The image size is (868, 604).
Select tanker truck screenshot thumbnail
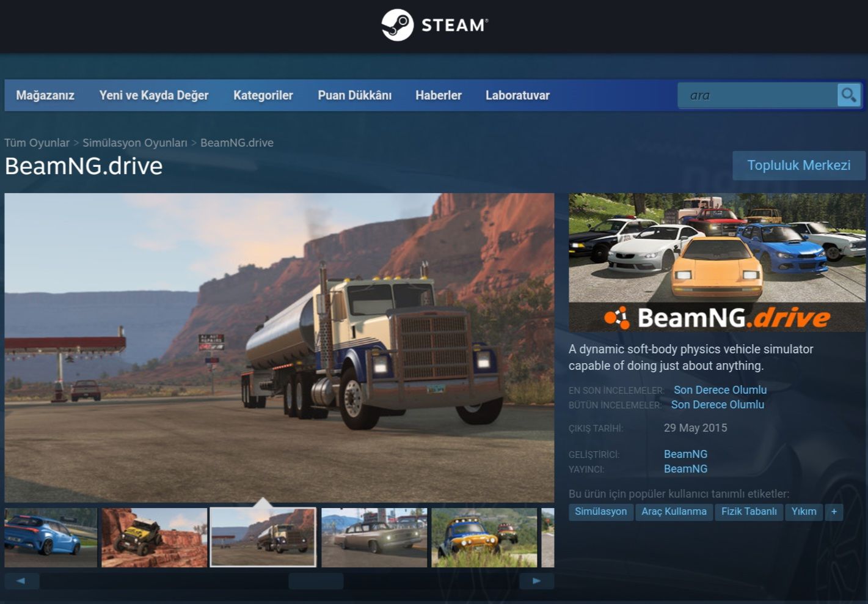(263, 537)
